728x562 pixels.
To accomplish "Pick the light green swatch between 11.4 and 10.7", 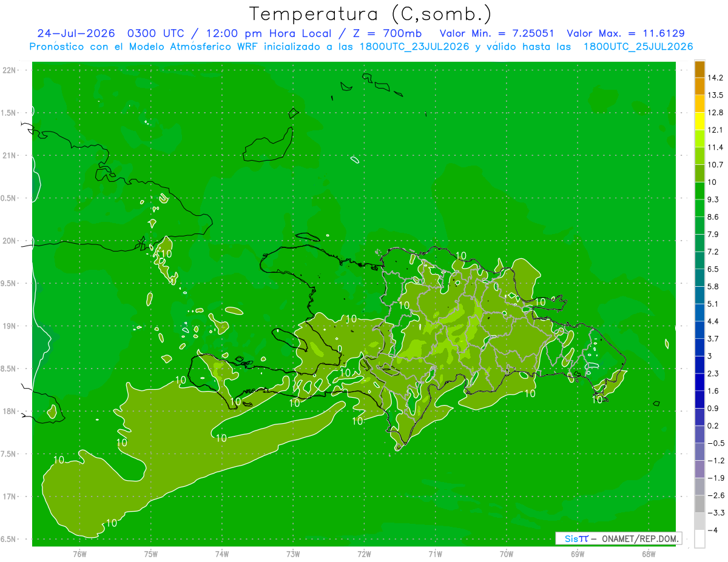I will (x=699, y=156).
